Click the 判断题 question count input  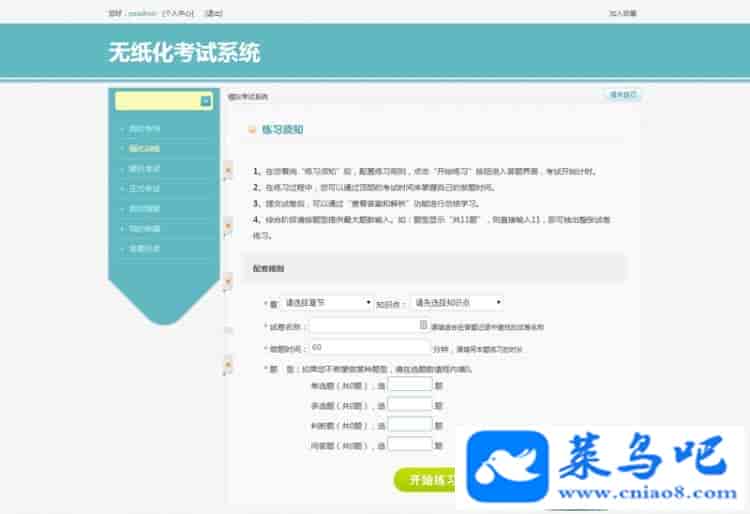pyautogui.click(x=410, y=425)
